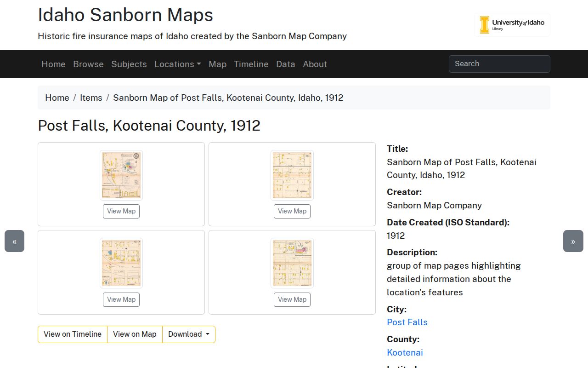The width and height of the screenshot is (588, 368).
Task: Go to previous item with left arrow
Action: coord(14,241)
